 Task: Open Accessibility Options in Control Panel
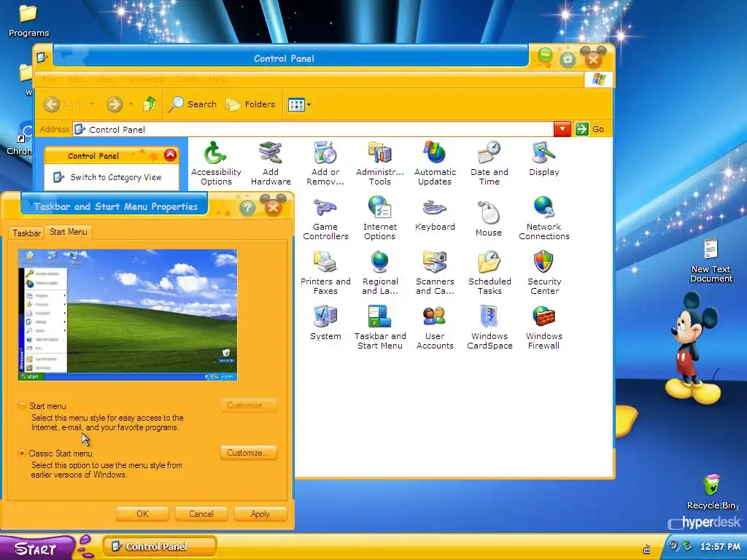click(x=216, y=163)
